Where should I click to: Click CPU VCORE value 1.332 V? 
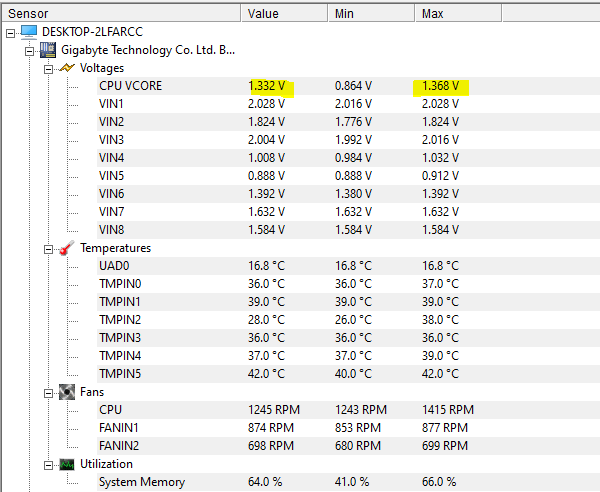click(x=267, y=86)
